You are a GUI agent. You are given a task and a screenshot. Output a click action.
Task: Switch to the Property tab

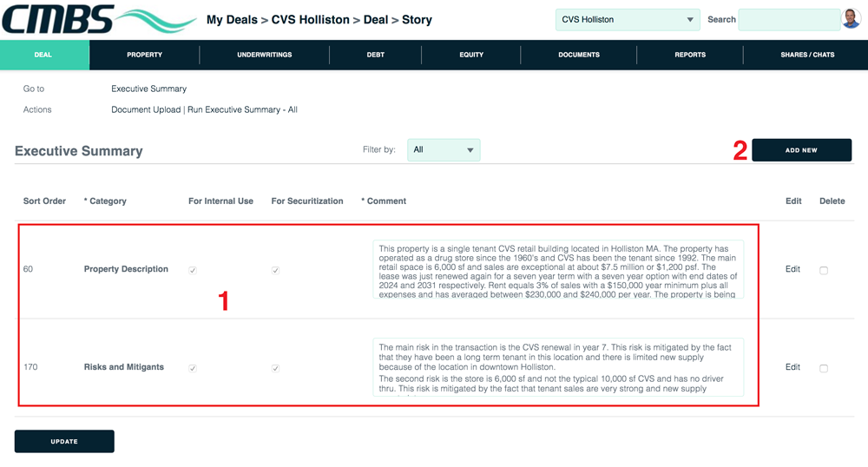click(x=144, y=55)
